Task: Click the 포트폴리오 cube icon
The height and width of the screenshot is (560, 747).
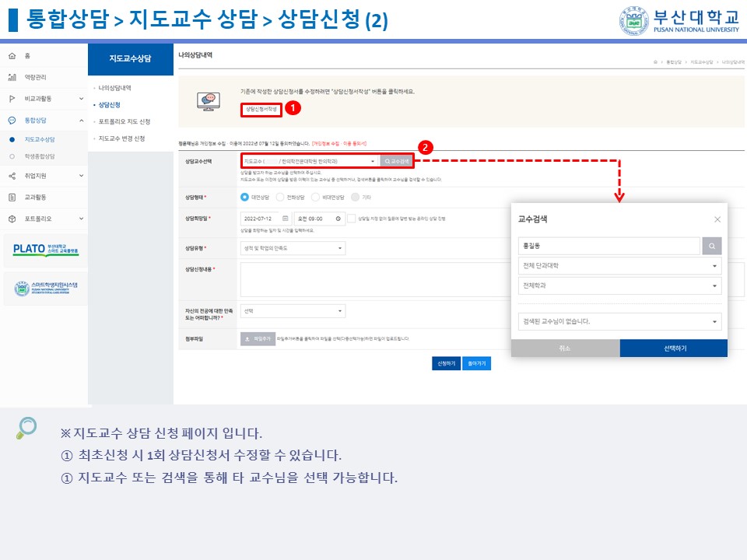Action: click(12, 219)
